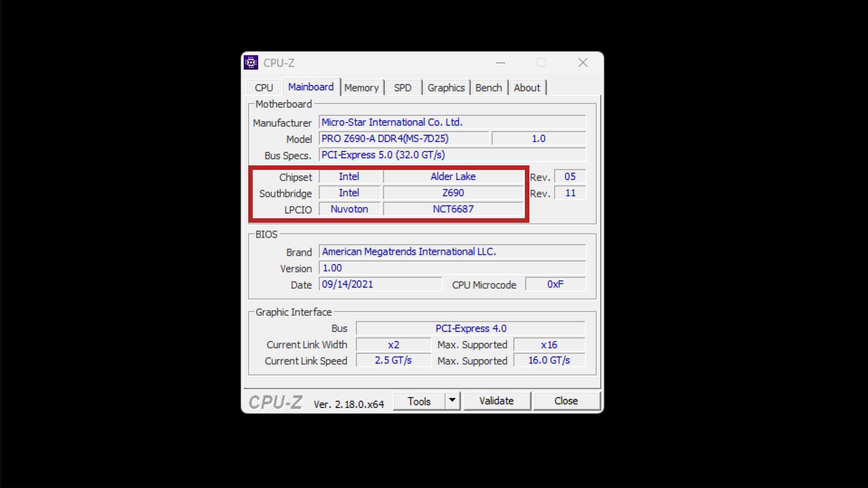Click the CPU Microcode 0xF field
Viewport: 868px width, 488px height.
pos(555,284)
